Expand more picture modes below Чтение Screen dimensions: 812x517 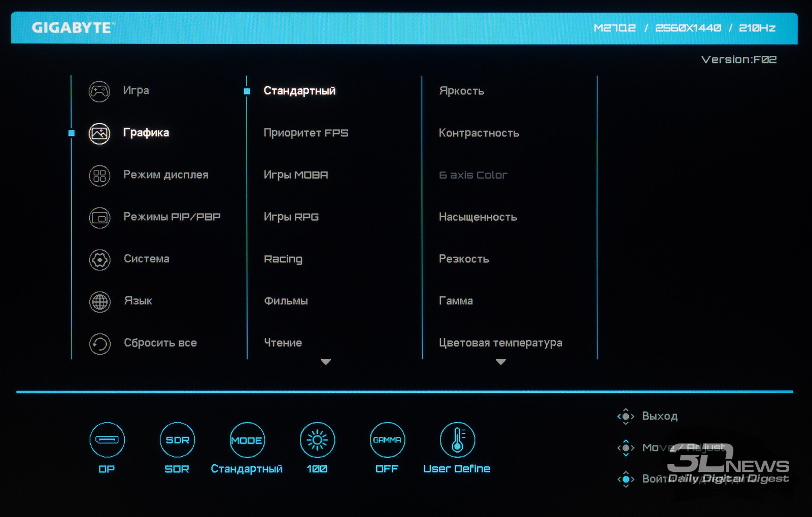[326, 362]
